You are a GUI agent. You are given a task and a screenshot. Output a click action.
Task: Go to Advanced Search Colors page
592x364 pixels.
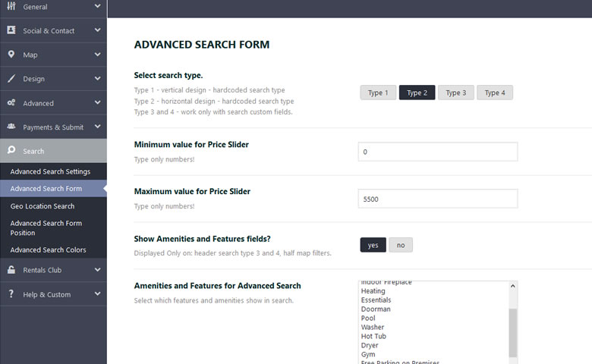pyautogui.click(x=48, y=249)
